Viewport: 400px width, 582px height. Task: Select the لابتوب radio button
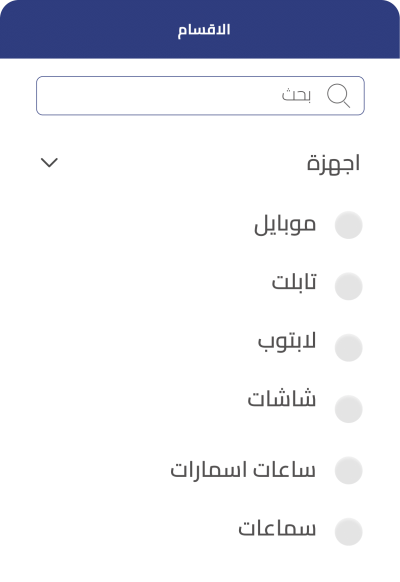[x=348, y=348]
